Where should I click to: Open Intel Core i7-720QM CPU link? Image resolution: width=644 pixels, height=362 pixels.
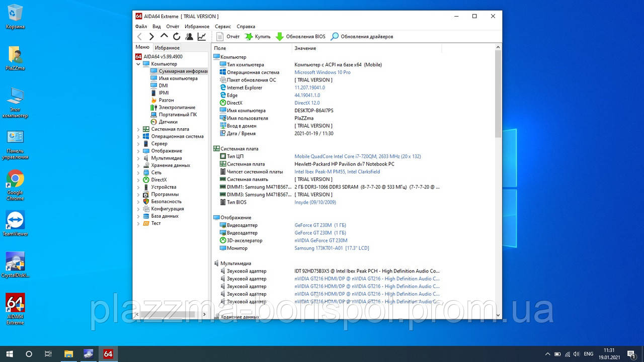pyautogui.click(x=358, y=156)
